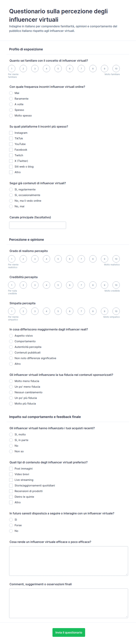Click the 'Canale principale' text field
Screen dimensions: 136x644
(38, 225)
